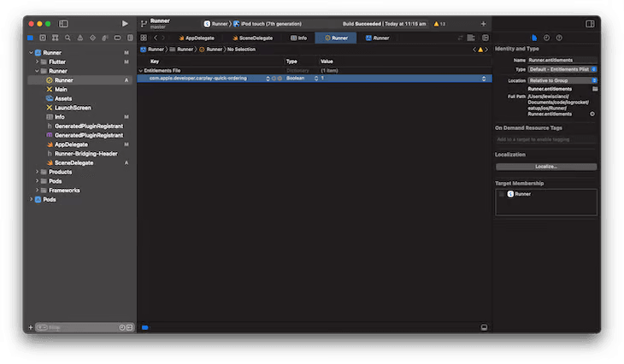This screenshot has height=364, width=624.
Task: Collapse the Entitlements File row
Action: 141,70
